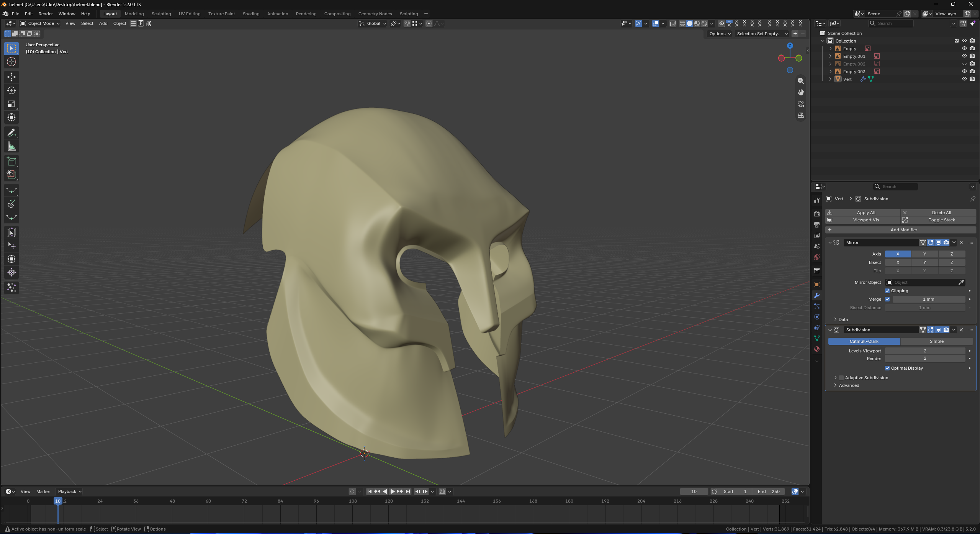The image size is (980, 534).
Task: Switch to the Sculpting workspace tab
Action: click(161, 14)
